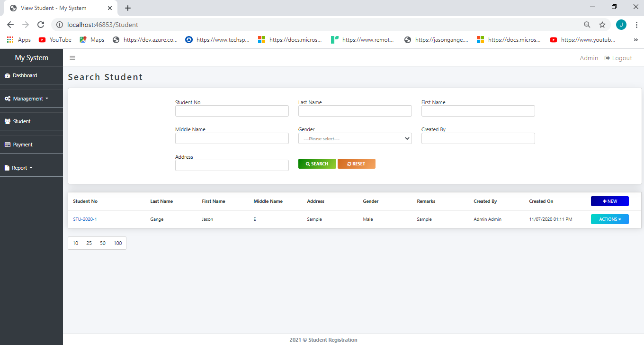
Task: Open Apps grid bookmark
Action: (x=19, y=40)
